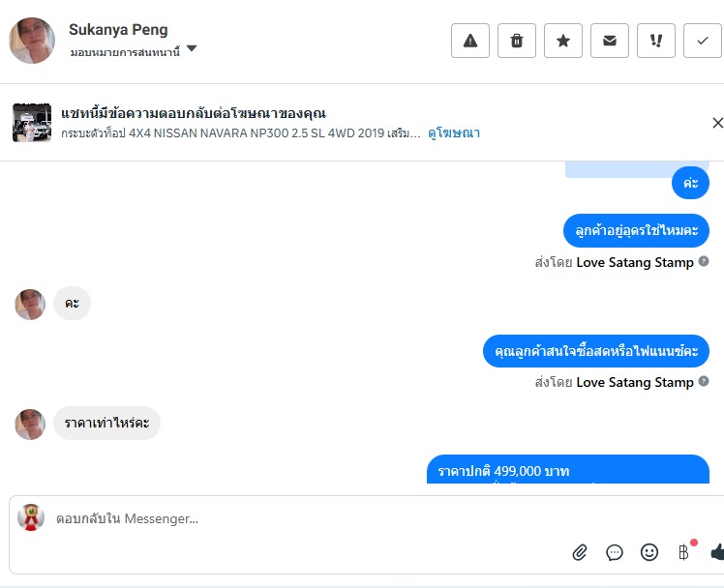Open Sukanya Peng's profile picture in header
This screenshot has width=724, height=588.
tap(32, 41)
